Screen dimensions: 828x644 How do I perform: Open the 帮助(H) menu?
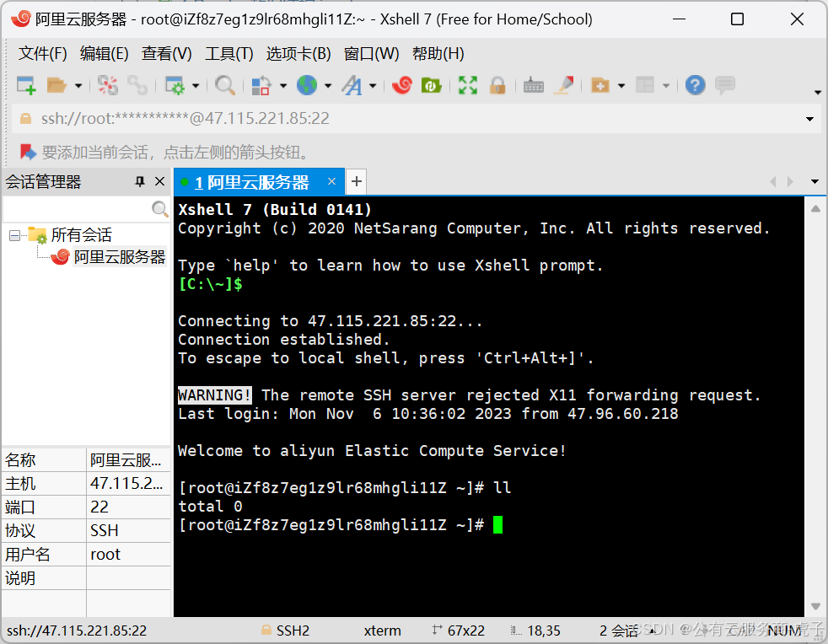point(438,53)
